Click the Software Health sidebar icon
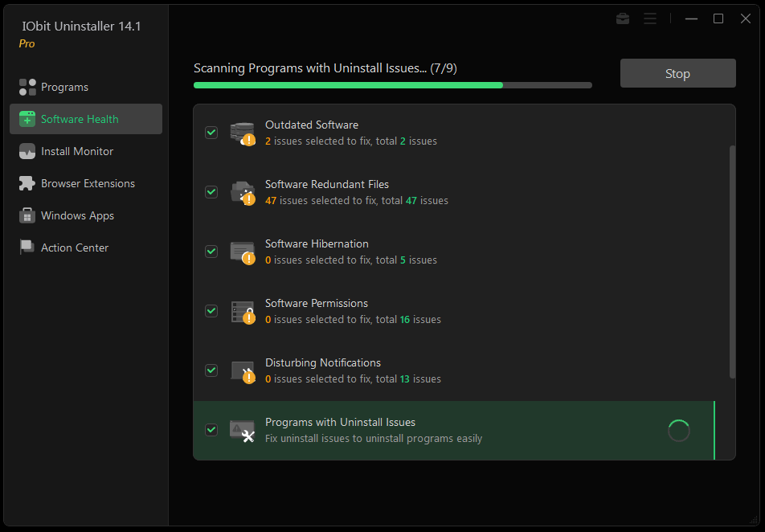Viewport: 765px width, 532px height. pyautogui.click(x=27, y=119)
